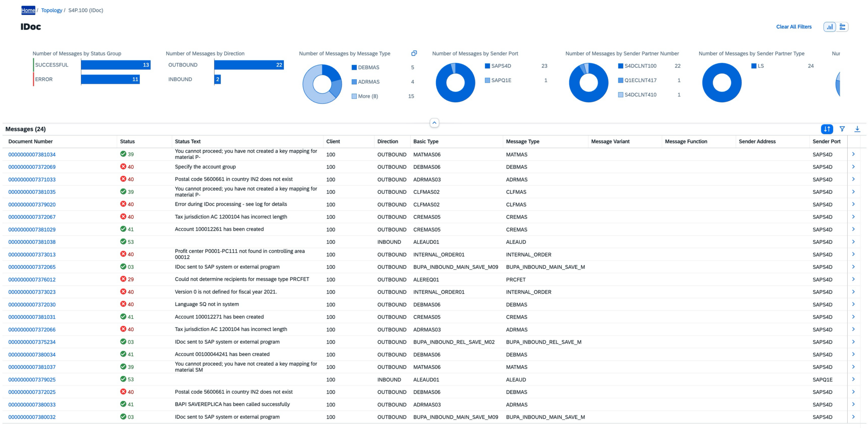Image resolution: width=868 pixels, height=428 pixels.
Task: Click the green success icon for document 0000000007381038
Action: (x=123, y=242)
